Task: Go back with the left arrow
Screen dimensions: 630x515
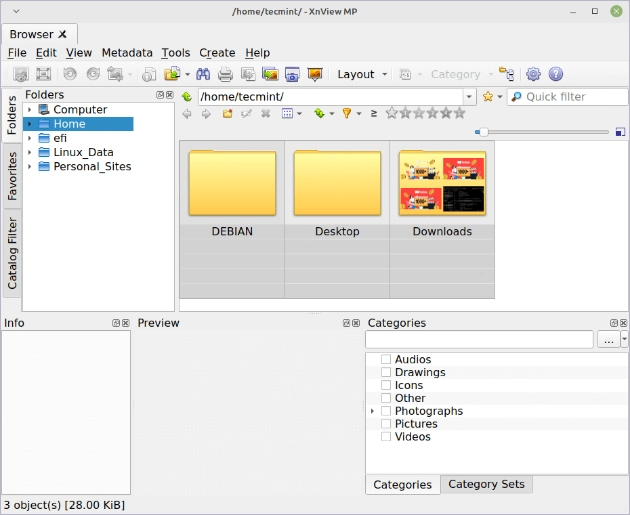Action: point(187,114)
